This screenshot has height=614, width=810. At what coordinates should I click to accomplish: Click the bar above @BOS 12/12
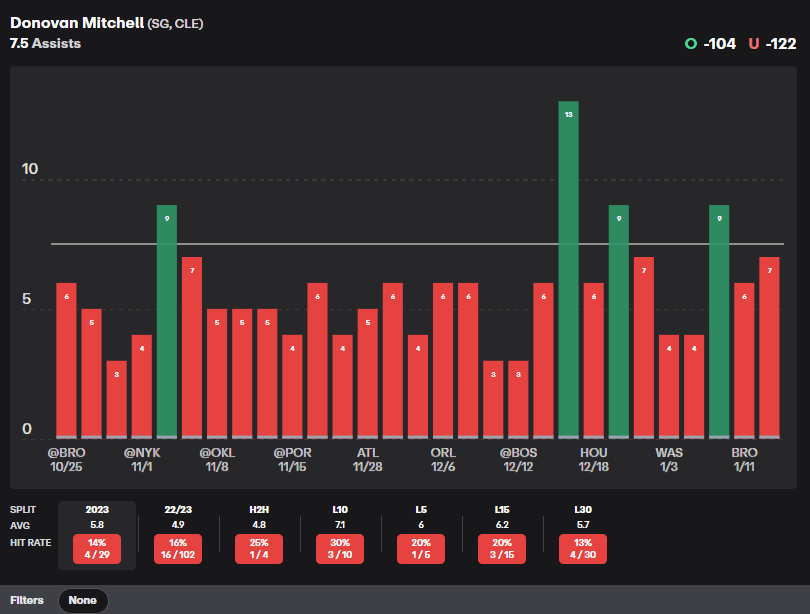point(518,400)
